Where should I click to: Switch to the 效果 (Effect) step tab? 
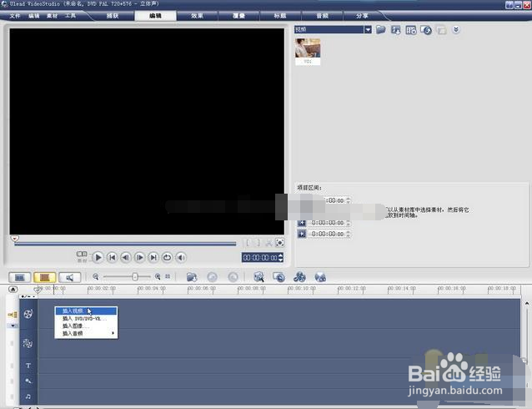coord(197,16)
